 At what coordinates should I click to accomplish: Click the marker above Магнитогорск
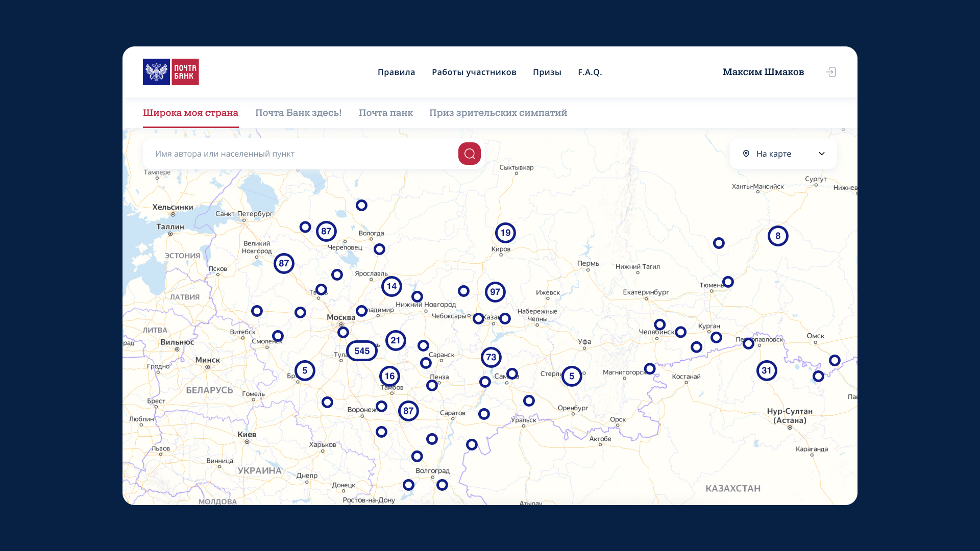click(x=650, y=368)
